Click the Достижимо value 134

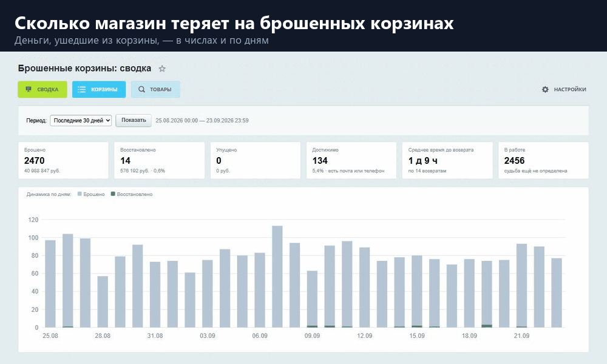(320, 161)
